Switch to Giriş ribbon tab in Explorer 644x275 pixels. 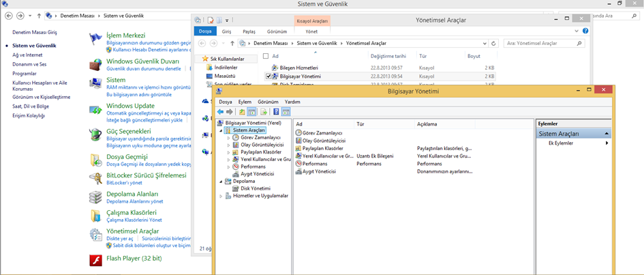point(227,31)
